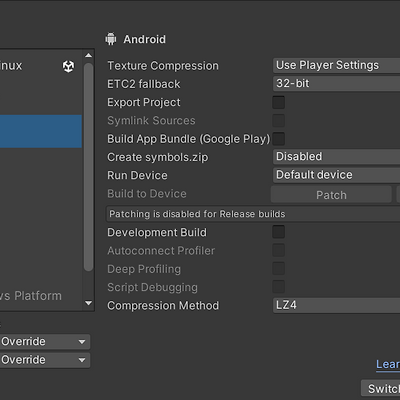Image resolution: width=400 pixels, height=400 pixels.
Task: Open the upper Override dropdown
Action: pos(45,342)
